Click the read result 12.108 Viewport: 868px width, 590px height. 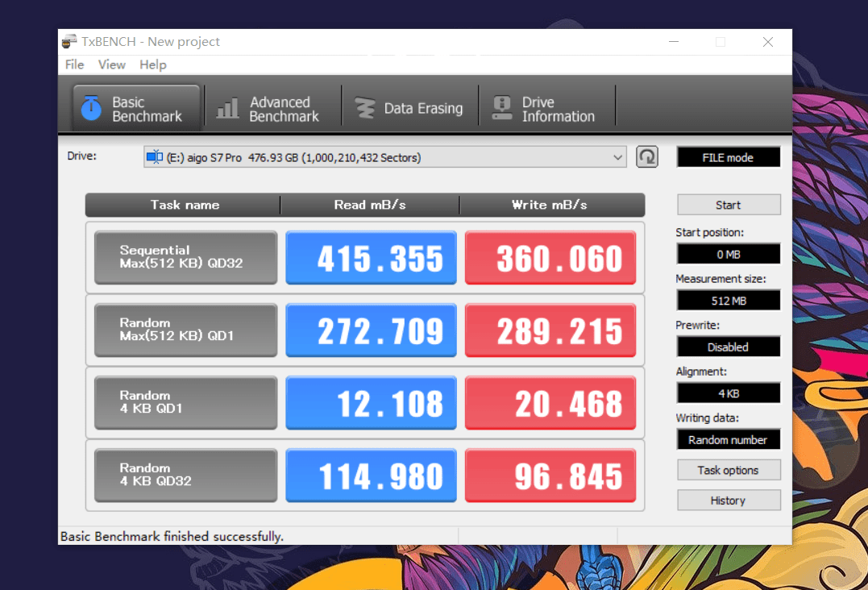point(371,402)
